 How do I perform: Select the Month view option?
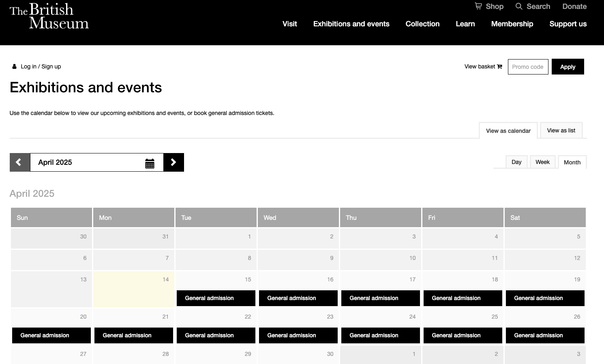(572, 162)
